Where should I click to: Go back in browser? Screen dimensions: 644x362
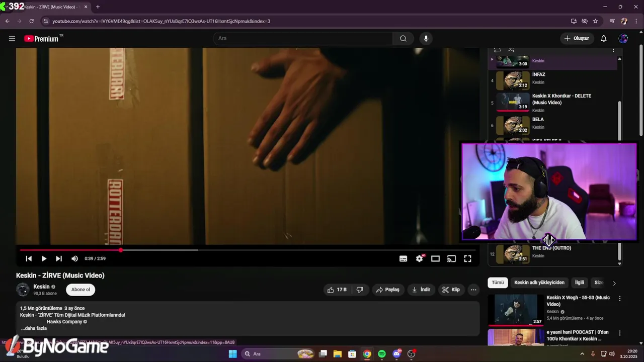coord(8,21)
